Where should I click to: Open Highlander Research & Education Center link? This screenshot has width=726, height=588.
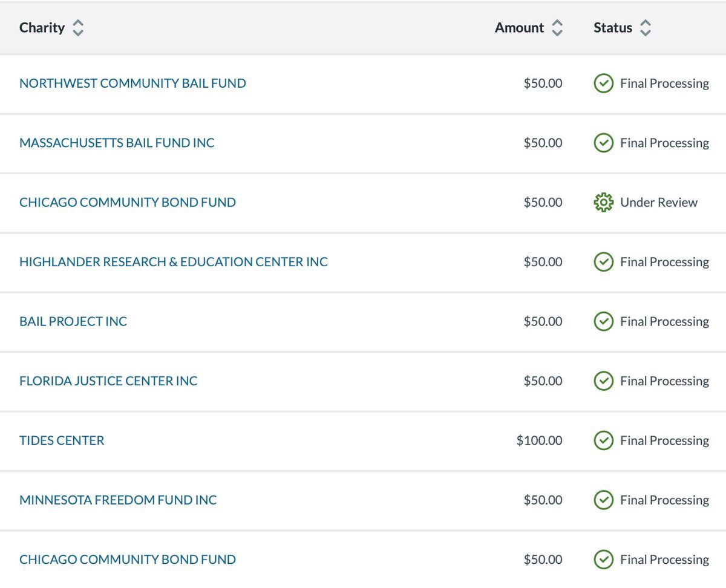[x=174, y=262]
